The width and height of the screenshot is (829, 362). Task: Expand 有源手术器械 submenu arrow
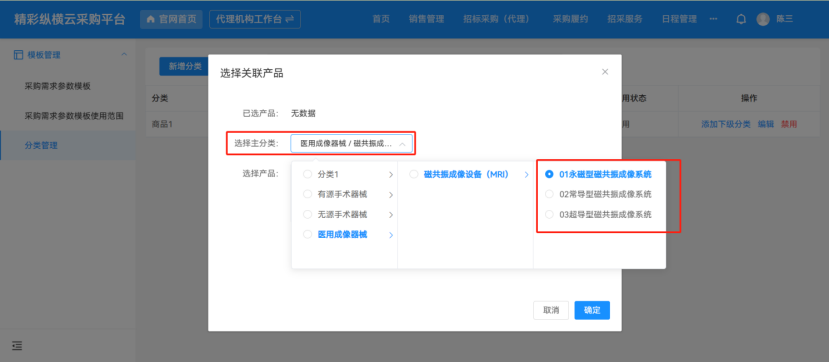click(391, 195)
